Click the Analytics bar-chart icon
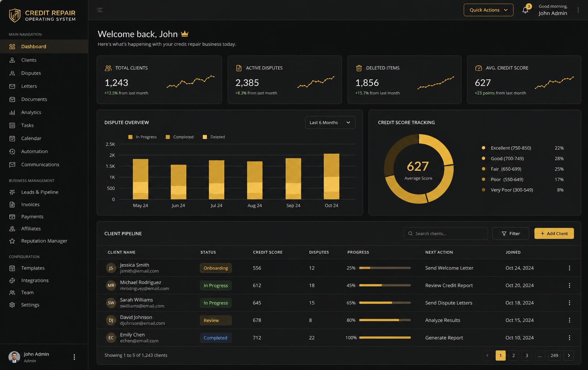Viewport: 588px width, 370px height. 12,112
